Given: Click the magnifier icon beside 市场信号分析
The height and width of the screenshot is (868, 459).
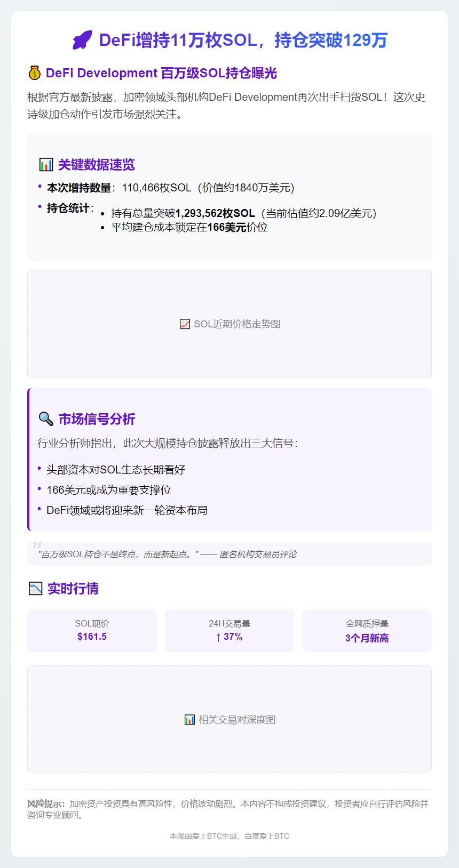Looking at the screenshot, I should click(x=46, y=419).
